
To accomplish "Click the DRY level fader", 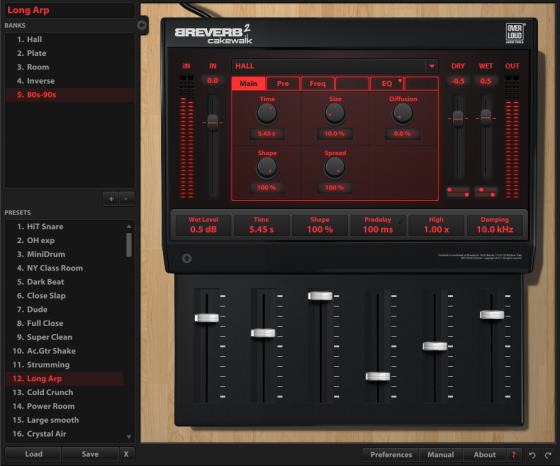I will pyautogui.click(x=458, y=118).
